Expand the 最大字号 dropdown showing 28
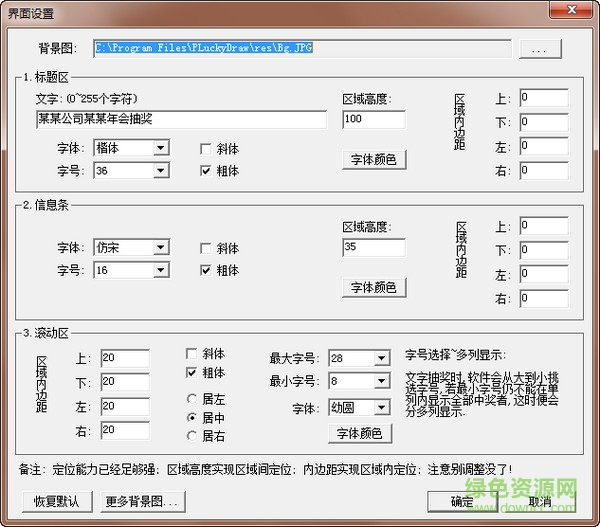Screen dimensions: 600x527 coord(380,358)
